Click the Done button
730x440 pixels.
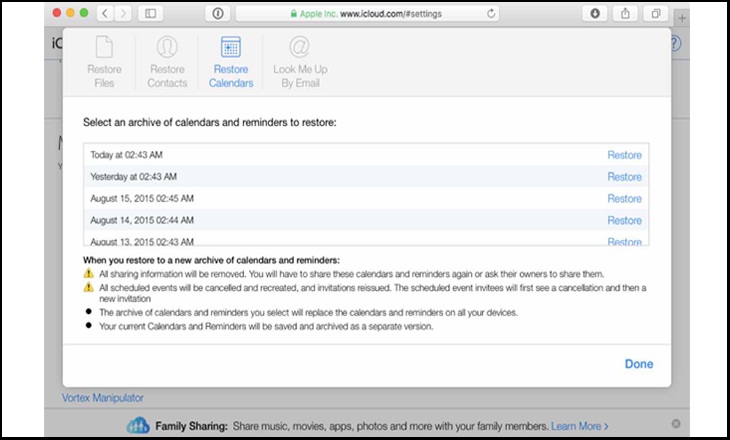pos(639,364)
